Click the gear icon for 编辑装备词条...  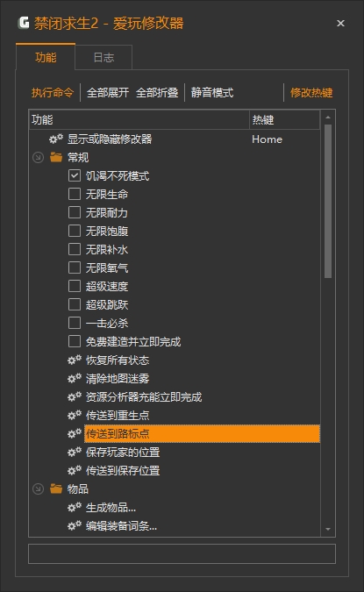[75, 525]
